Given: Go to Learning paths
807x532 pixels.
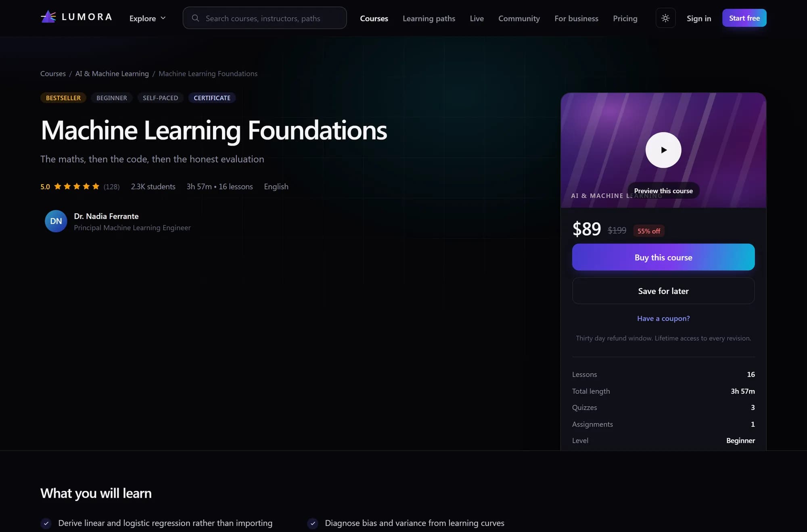Looking at the screenshot, I should [429, 18].
